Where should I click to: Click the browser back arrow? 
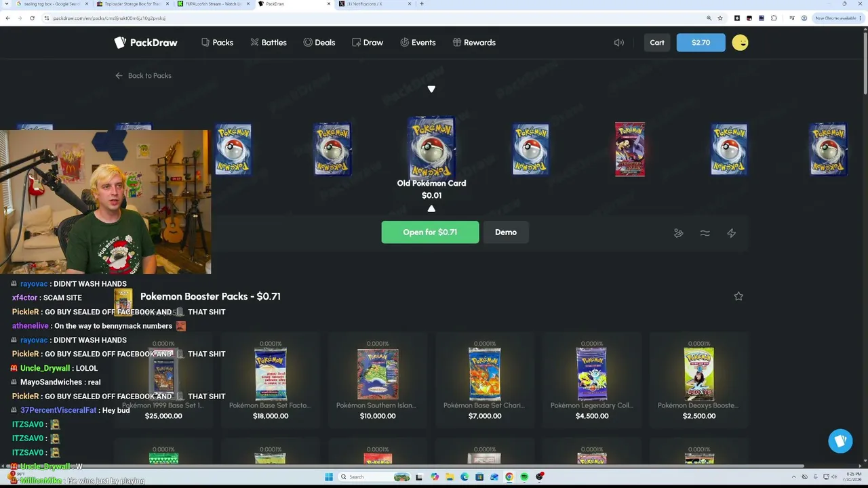(x=7, y=18)
